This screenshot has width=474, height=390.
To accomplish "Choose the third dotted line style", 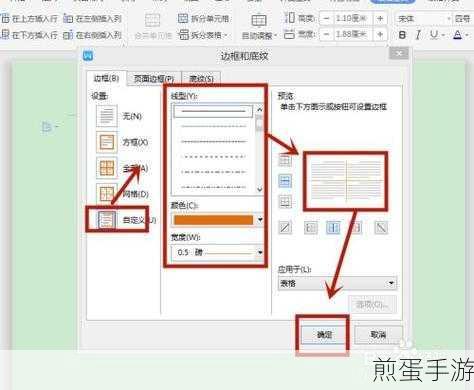I will point(213,141).
